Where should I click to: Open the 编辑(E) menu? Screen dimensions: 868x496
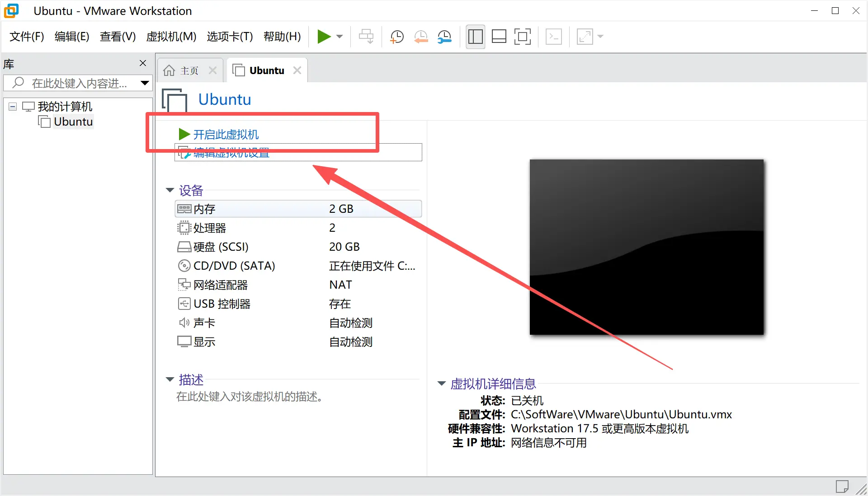point(72,37)
